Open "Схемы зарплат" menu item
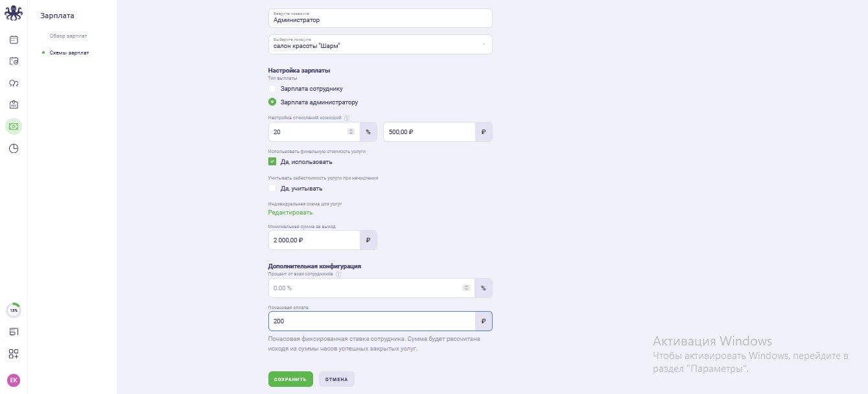The width and height of the screenshot is (868, 394). (69, 52)
